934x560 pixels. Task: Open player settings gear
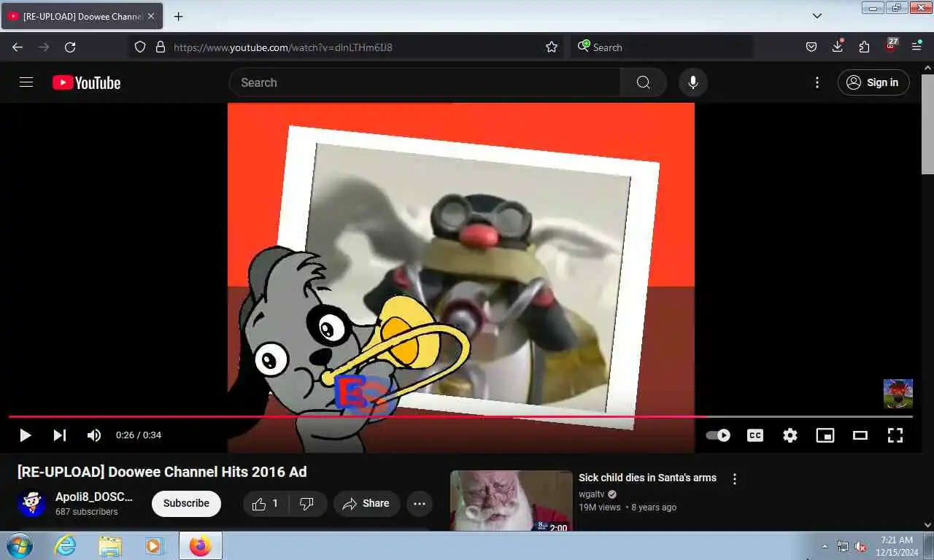pyautogui.click(x=790, y=435)
